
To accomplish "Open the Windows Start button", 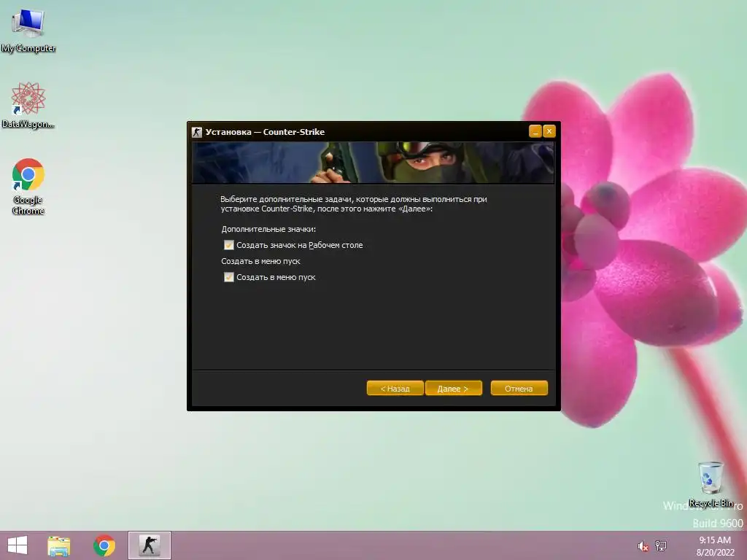I will coord(18,545).
